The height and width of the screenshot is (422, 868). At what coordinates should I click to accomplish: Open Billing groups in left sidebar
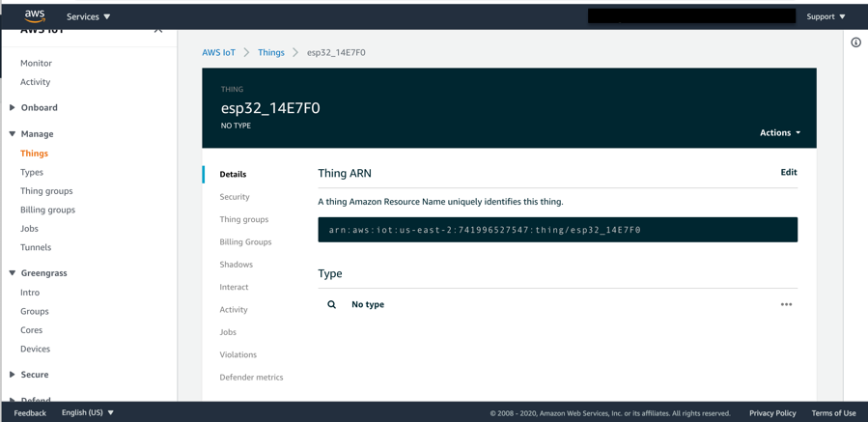pos(47,210)
